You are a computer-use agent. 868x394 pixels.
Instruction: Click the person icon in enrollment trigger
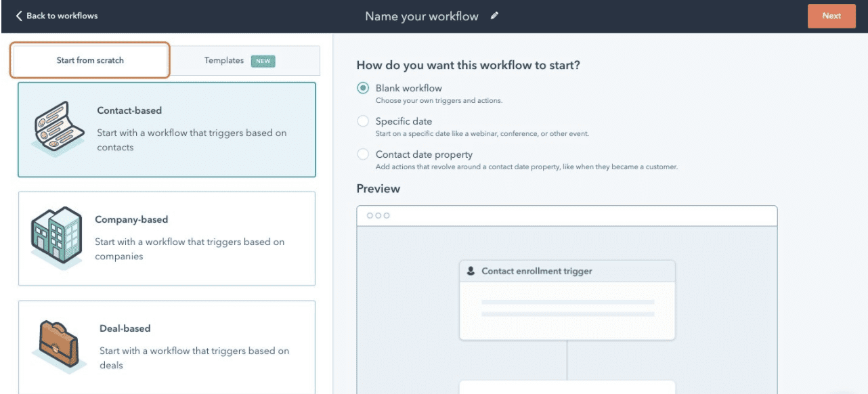point(471,271)
